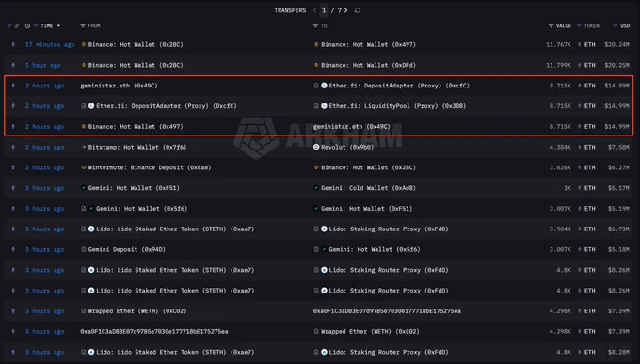The width and height of the screenshot is (640, 364).
Task: Refresh the transfers list
Action: 358,10
